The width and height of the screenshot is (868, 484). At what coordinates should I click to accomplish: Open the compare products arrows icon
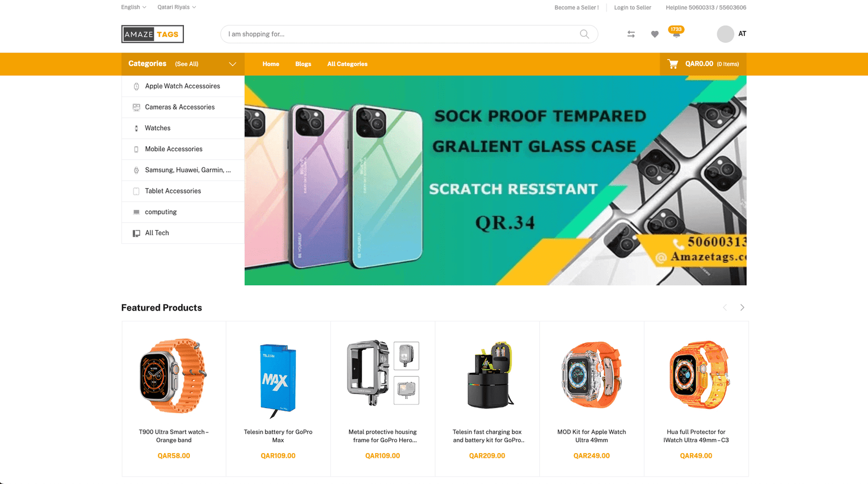[631, 34]
